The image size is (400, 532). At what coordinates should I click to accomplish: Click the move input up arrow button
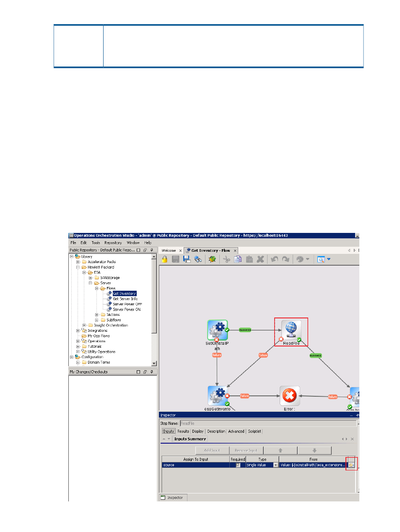(x=281, y=450)
